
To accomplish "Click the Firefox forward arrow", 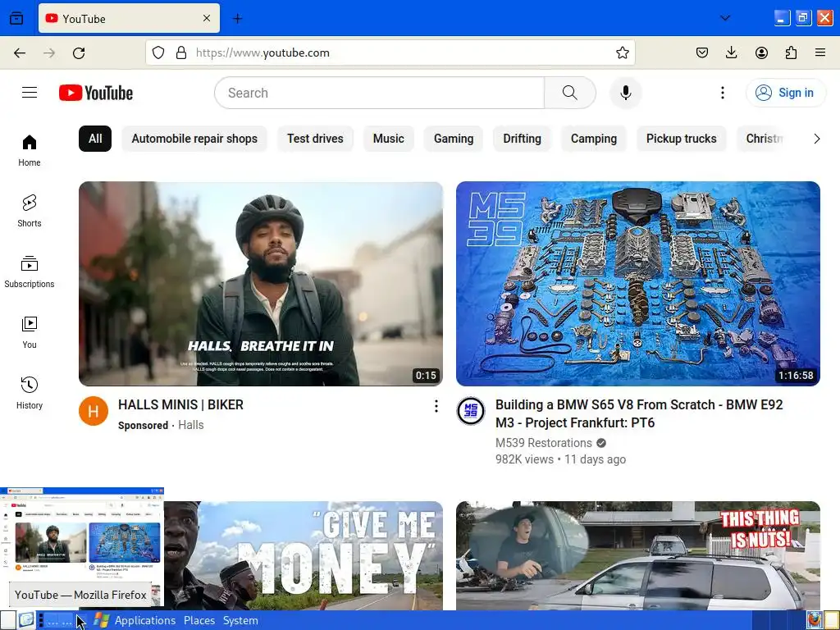I will (x=49, y=52).
